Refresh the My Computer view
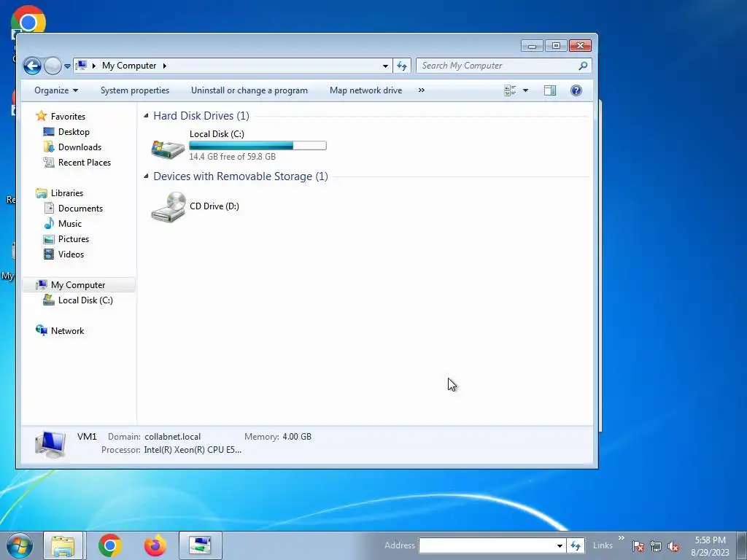 [x=402, y=66]
